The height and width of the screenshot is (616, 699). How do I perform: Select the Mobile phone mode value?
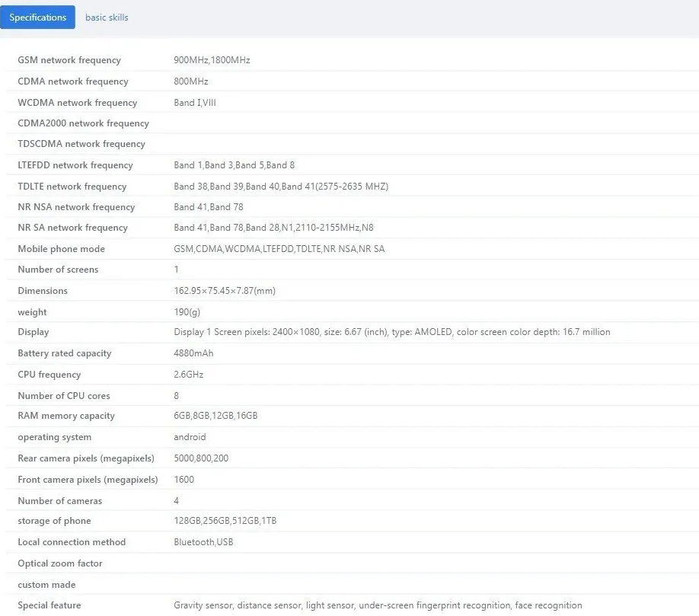tap(279, 249)
